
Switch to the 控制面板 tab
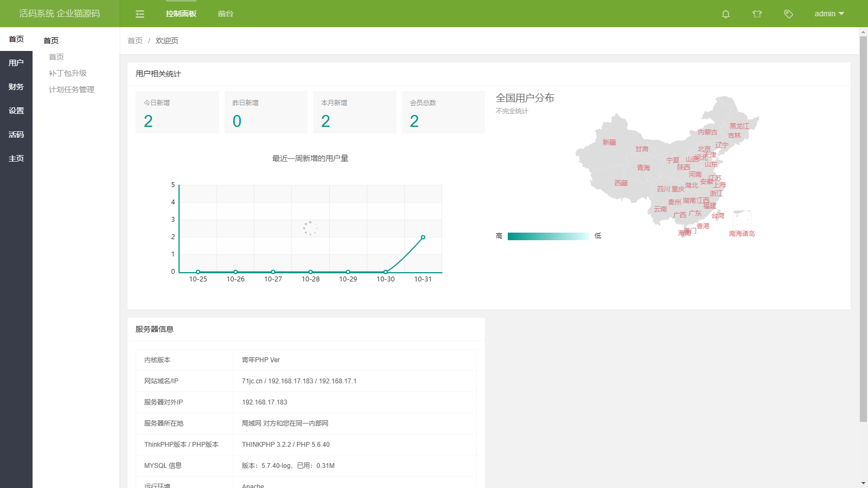[x=181, y=14]
